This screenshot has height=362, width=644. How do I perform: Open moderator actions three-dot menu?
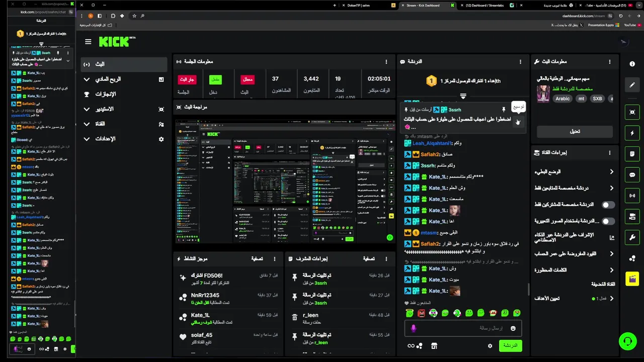386,259
